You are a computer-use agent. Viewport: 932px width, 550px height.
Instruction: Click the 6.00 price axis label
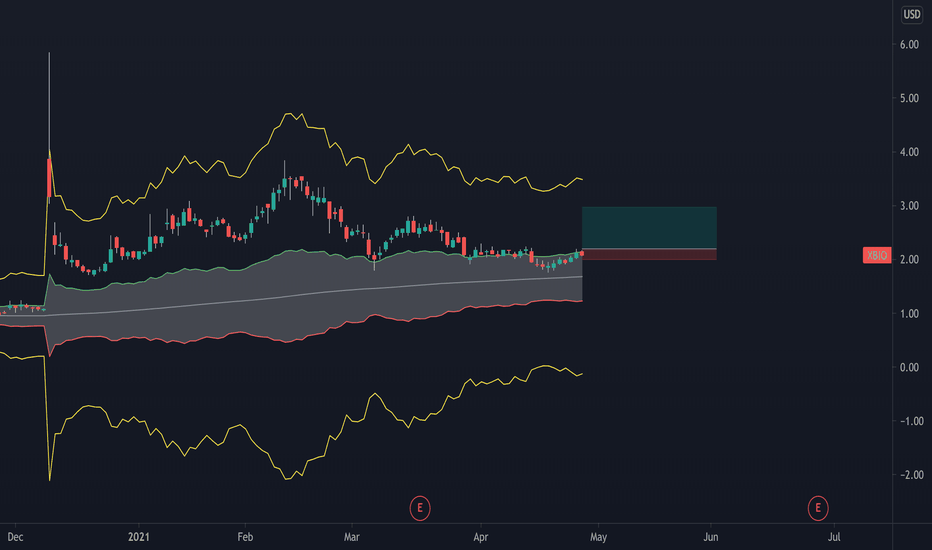[909, 45]
